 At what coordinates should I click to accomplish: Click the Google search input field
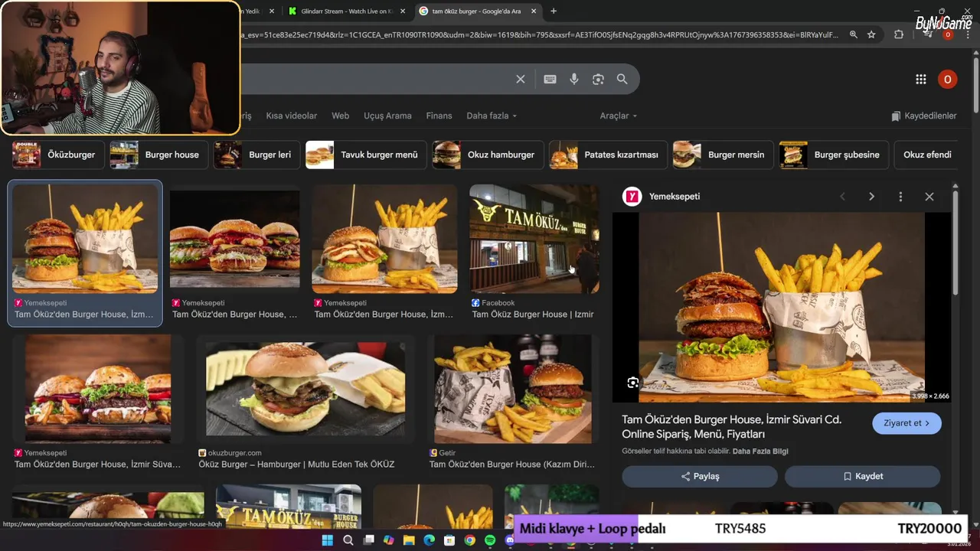click(x=375, y=79)
